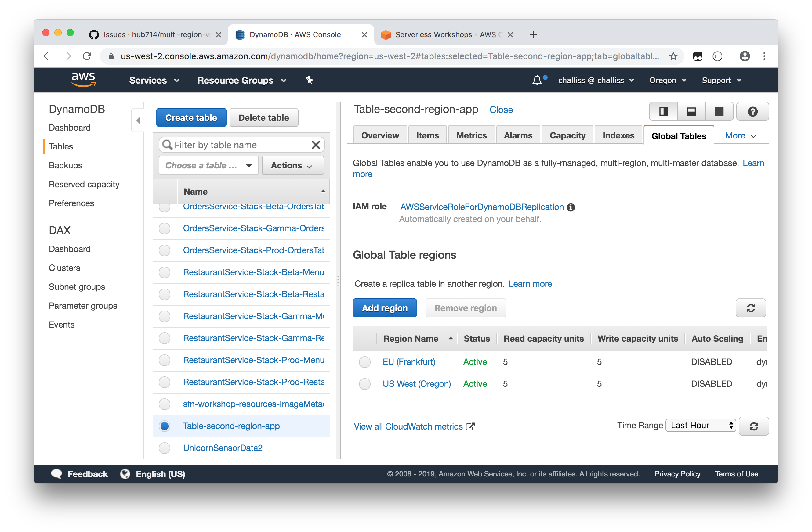Select the sfn-workshop-resources table radio button
This screenshot has width=812, height=532.
(x=165, y=404)
